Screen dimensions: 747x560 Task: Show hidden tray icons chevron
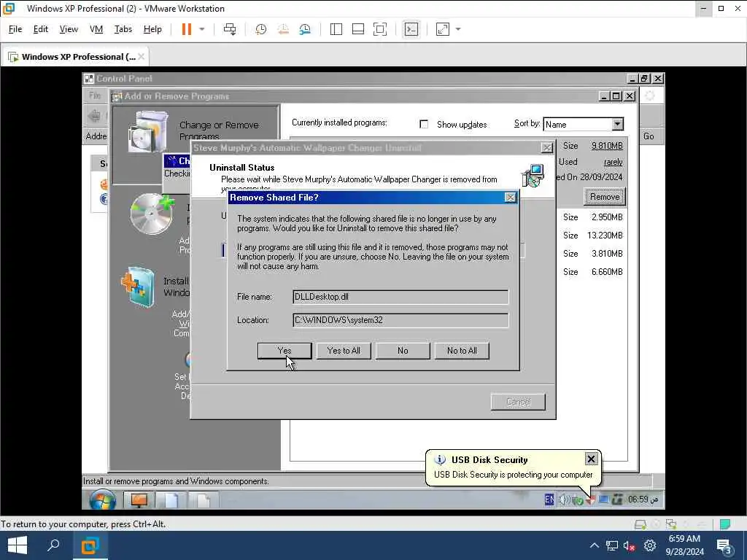click(594, 545)
